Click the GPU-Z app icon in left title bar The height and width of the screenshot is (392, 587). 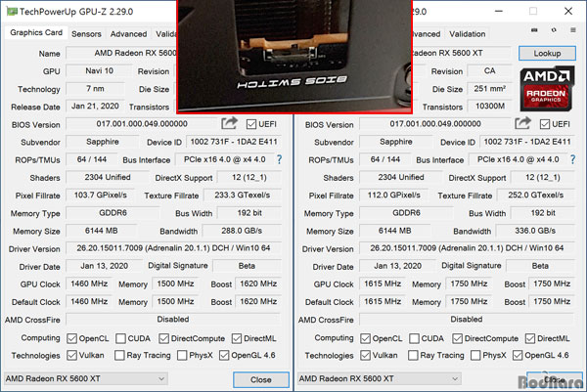coord(12,11)
